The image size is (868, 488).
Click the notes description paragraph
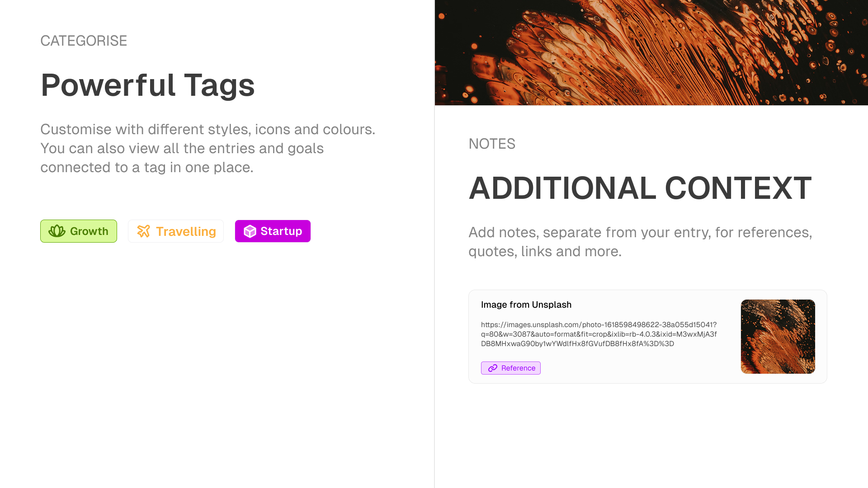tap(640, 242)
